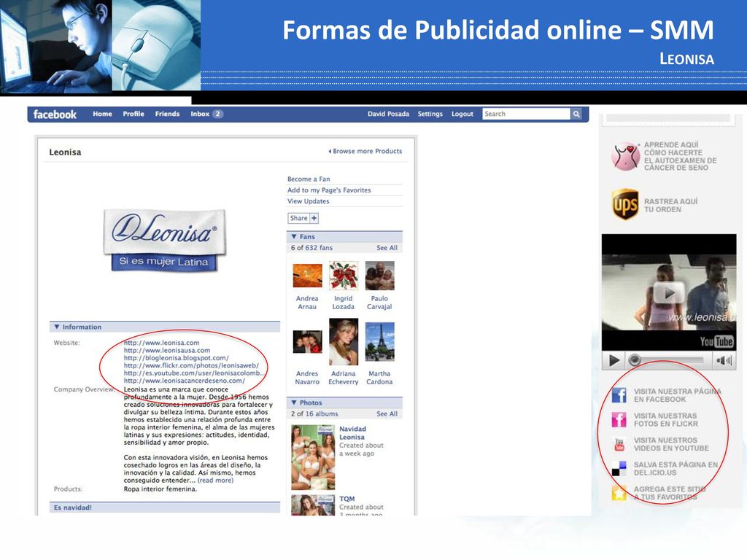
Task: Click Browse more Products link
Action: pyautogui.click(x=365, y=151)
